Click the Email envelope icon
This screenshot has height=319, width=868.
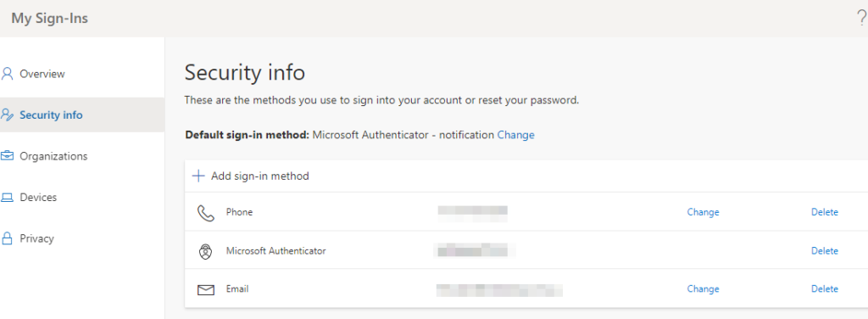click(x=206, y=289)
